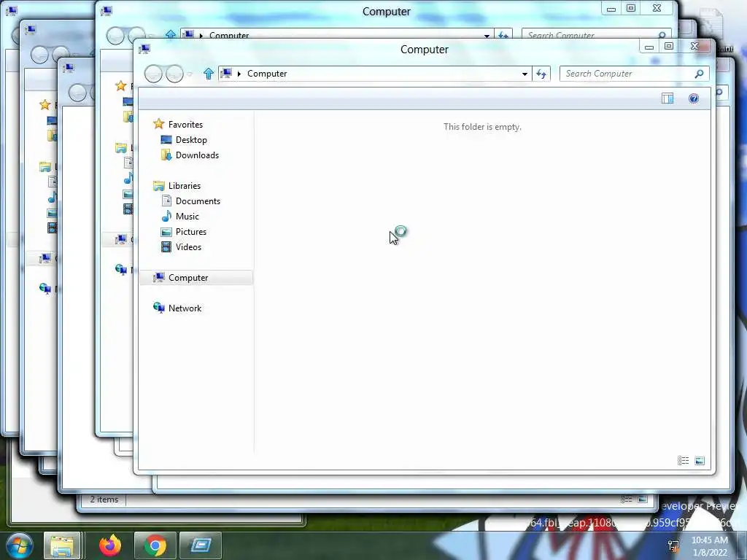Viewport: 747px width, 560px height.
Task: Switch to large icons view in front window
Action: tap(700, 461)
